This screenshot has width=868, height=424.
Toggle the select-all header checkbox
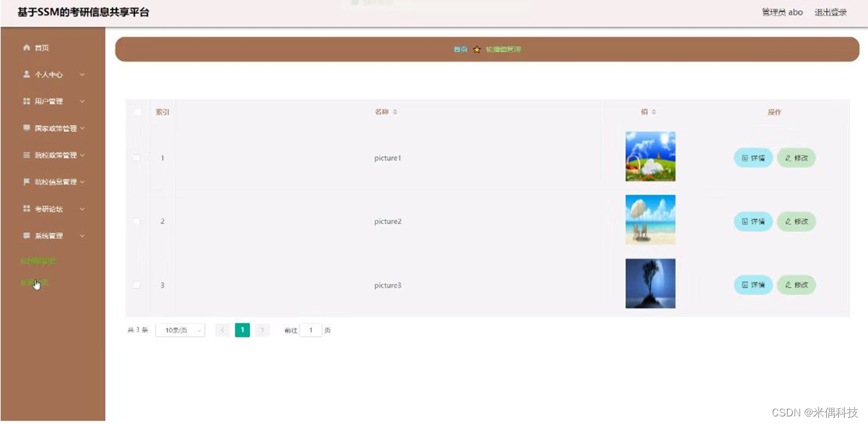(x=137, y=112)
